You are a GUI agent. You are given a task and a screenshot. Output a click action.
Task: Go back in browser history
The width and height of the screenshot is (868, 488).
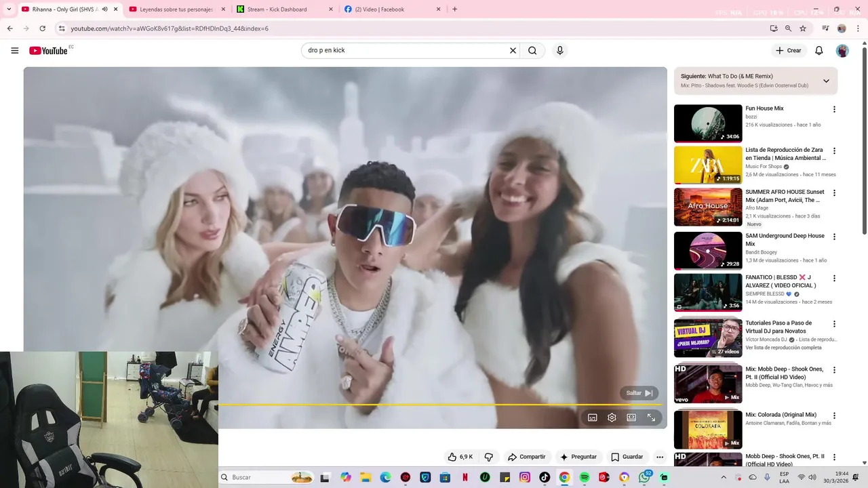[x=9, y=28]
